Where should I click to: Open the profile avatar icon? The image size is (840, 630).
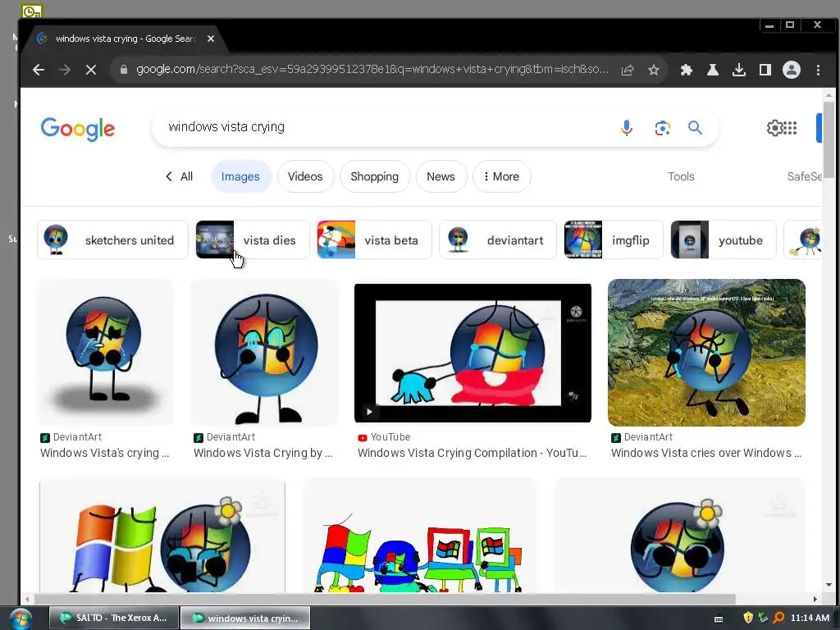pyautogui.click(x=792, y=70)
